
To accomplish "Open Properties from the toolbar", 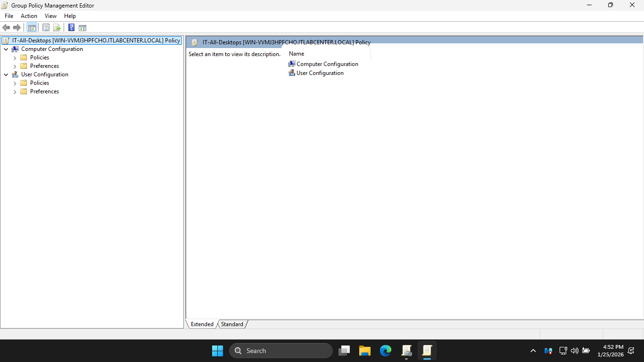I will point(46,28).
